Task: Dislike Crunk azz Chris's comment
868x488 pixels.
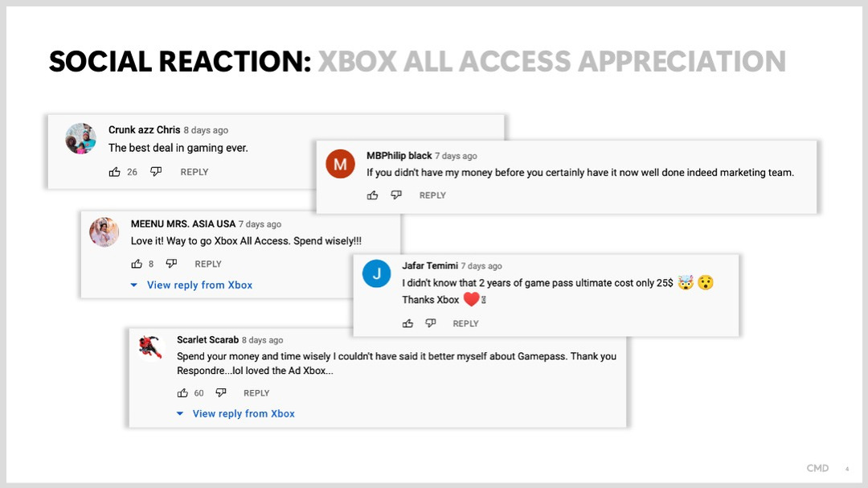Action: [x=156, y=172]
